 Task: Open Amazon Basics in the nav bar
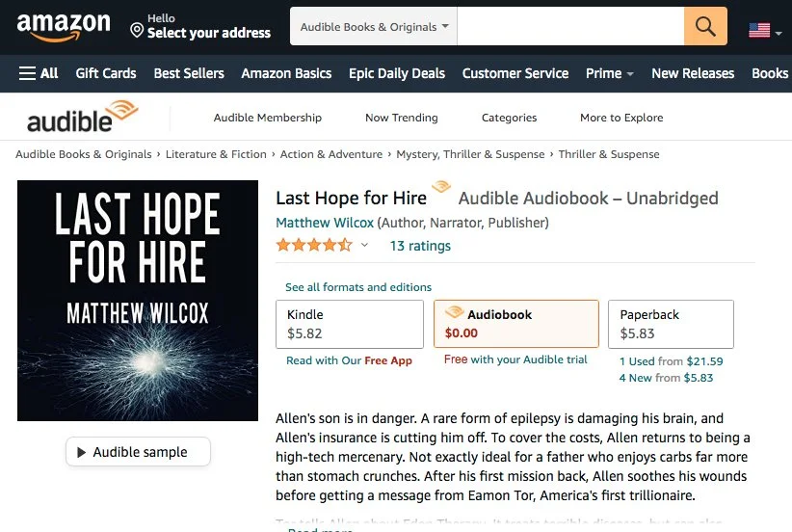click(286, 73)
